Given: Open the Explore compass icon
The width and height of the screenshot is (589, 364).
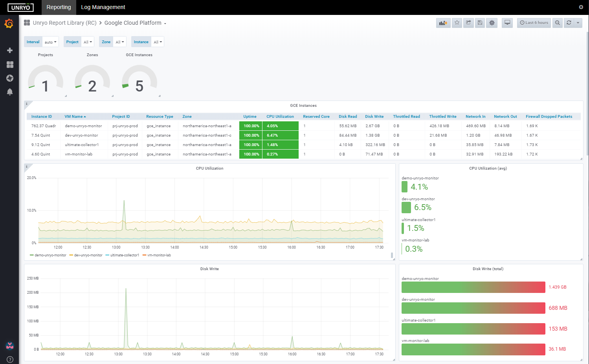Looking at the screenshot, I should tap(10, 78).
